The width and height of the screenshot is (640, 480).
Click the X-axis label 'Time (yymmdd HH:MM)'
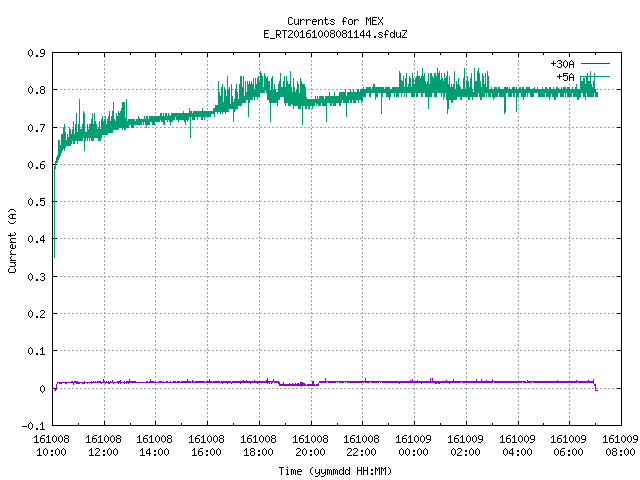[335, 471]
